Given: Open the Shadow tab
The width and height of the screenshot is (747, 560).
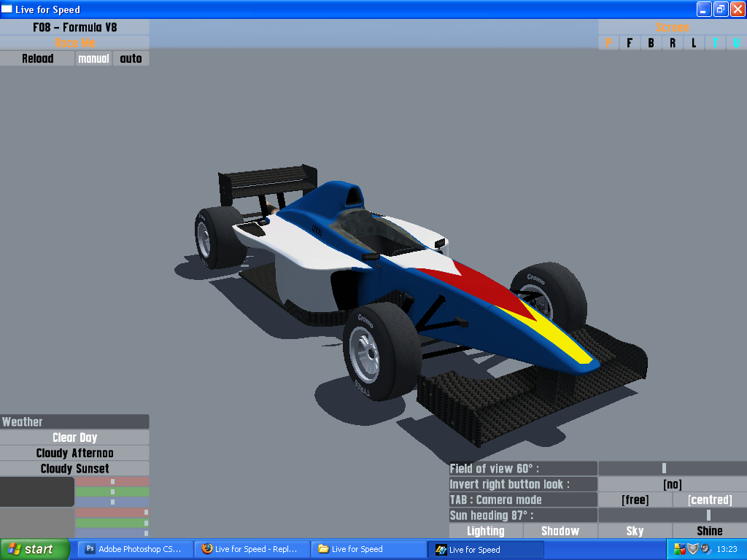Looking at the screenshot, I should tap(560, 531).
